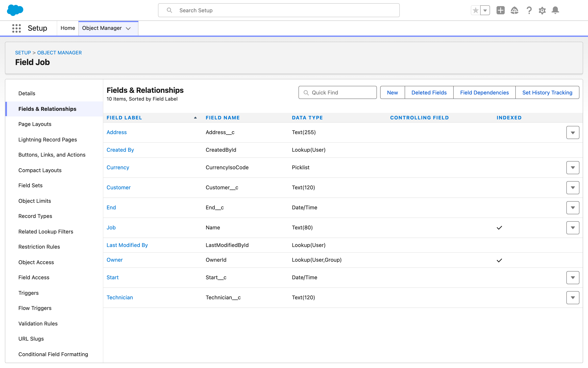Focus the Quick Find field box
This screenshot has height=368, width=588.
tap(337, 92)
